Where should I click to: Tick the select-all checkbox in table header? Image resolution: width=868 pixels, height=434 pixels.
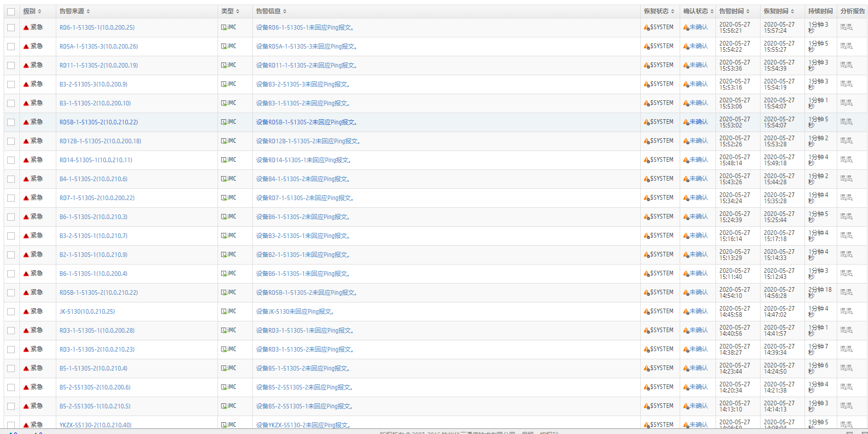click(11, 11)
